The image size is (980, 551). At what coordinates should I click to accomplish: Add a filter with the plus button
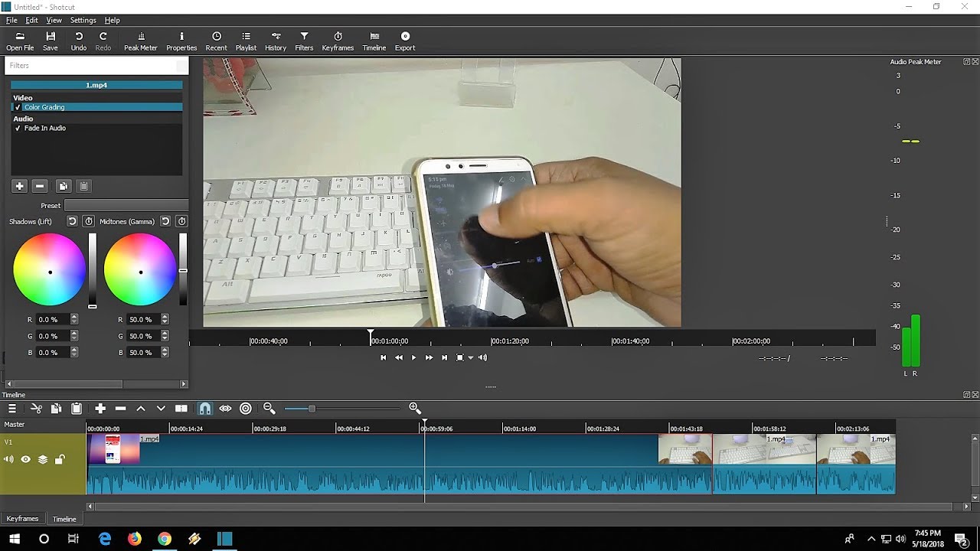(19, 186)
